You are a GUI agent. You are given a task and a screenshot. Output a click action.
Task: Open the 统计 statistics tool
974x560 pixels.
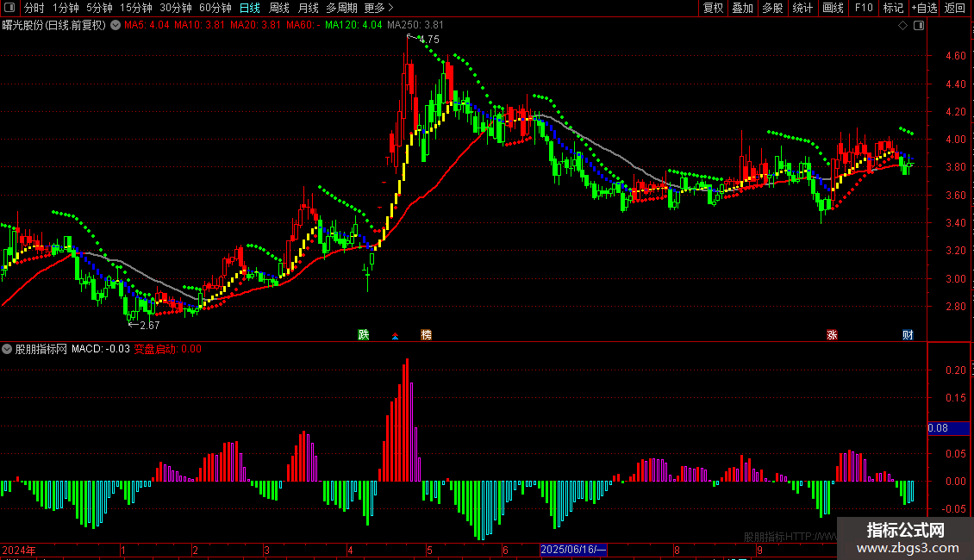[x=802, y=8]
